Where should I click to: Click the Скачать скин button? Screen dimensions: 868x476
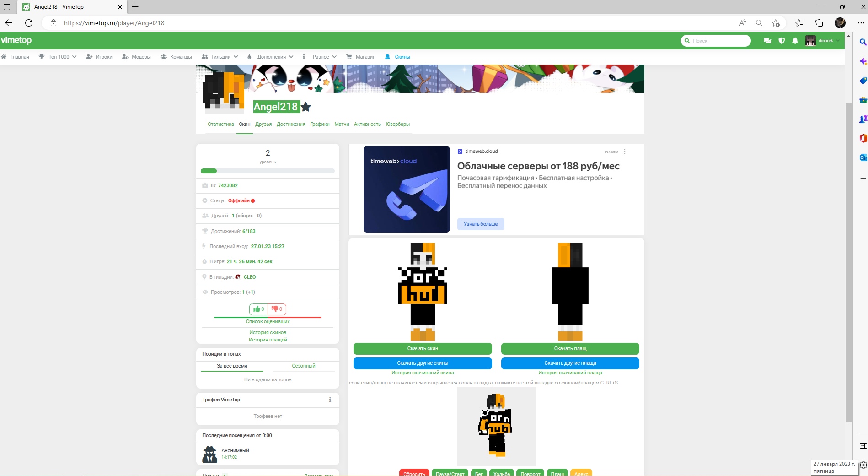423,349
